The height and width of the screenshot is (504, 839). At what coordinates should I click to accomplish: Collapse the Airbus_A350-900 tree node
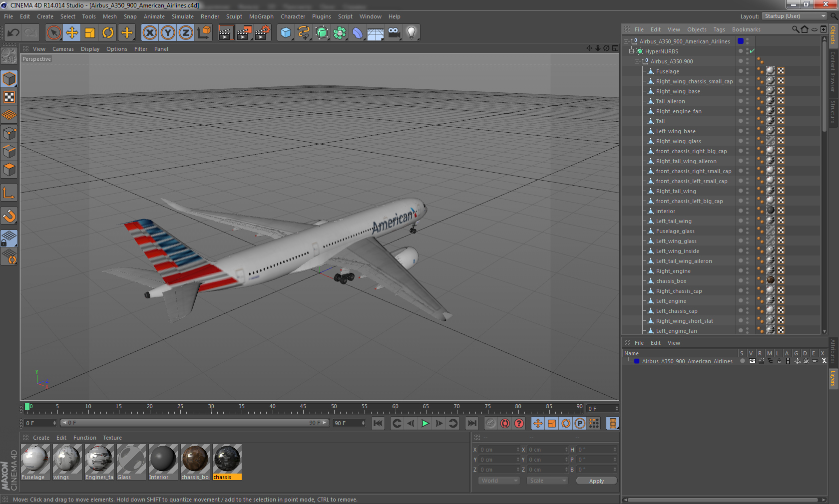[x=637, y=61]
